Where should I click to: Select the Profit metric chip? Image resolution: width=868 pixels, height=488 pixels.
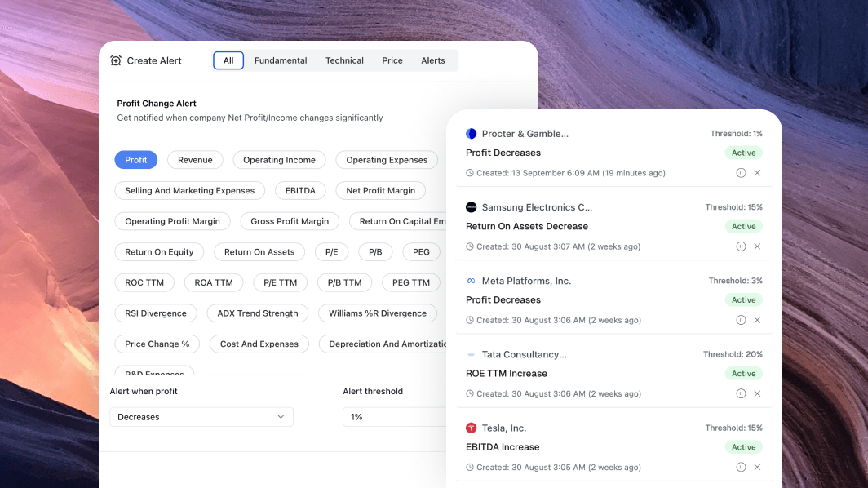(136, 160)
